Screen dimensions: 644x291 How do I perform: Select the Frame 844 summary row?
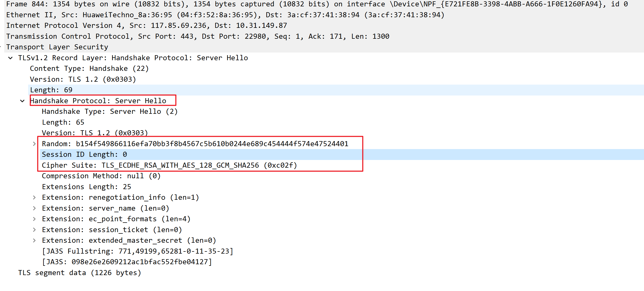pos(324,4)
